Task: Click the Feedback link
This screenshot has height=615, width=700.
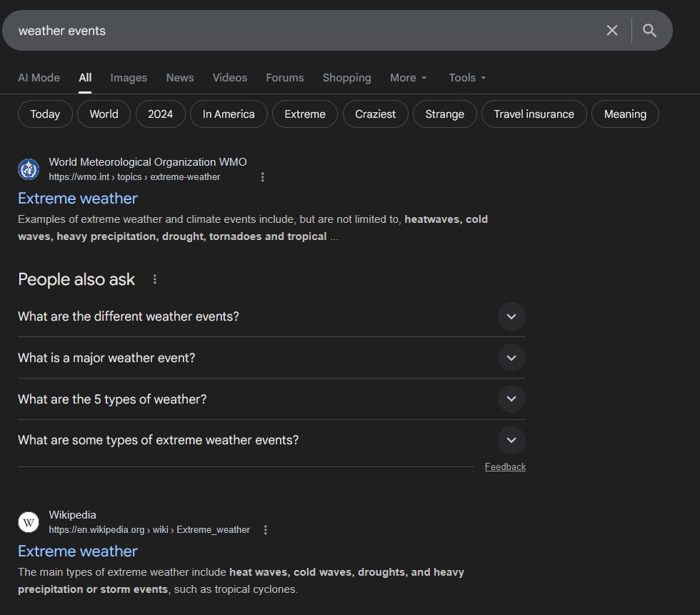Action: 505,467
